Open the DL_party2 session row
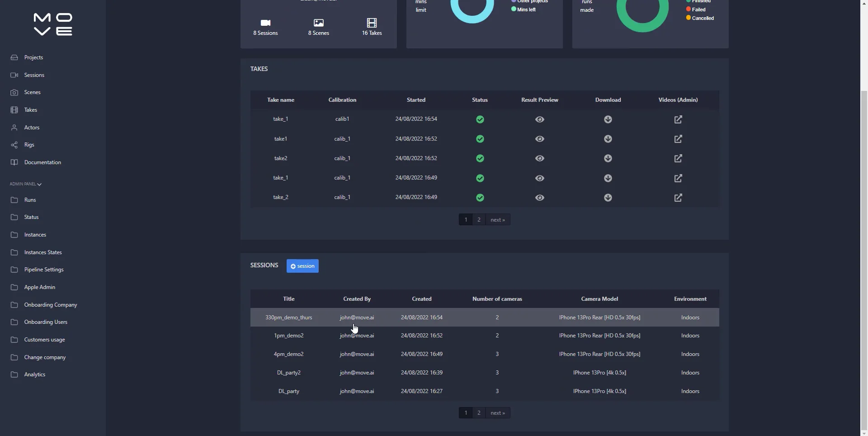 (x=485, y=373)
